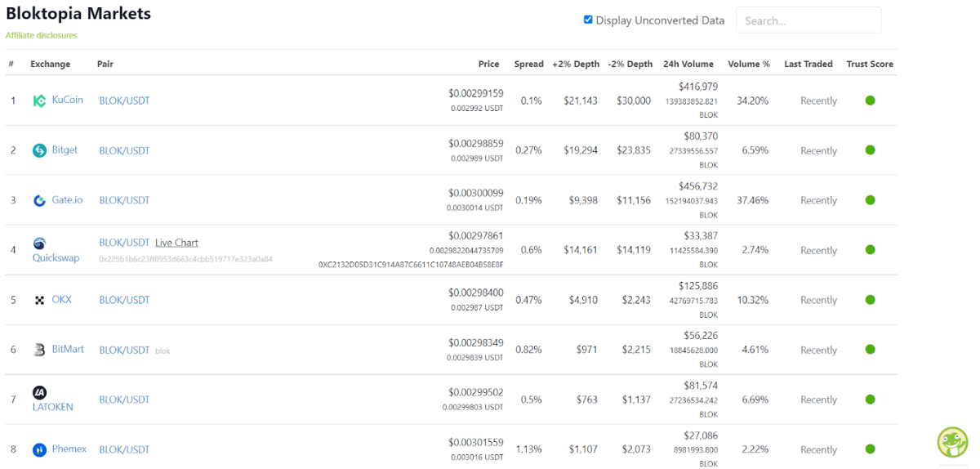Click the Quickswap exchange logo icon
980x469 pixels.
pyautogui.click(x=39, y=243)
